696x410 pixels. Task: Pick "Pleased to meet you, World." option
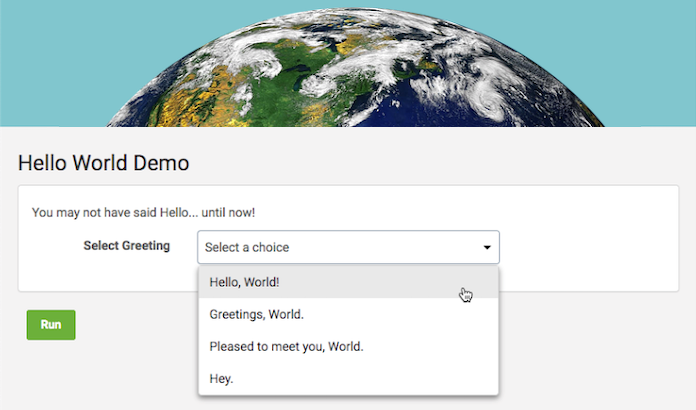click(x=286, y=347)
